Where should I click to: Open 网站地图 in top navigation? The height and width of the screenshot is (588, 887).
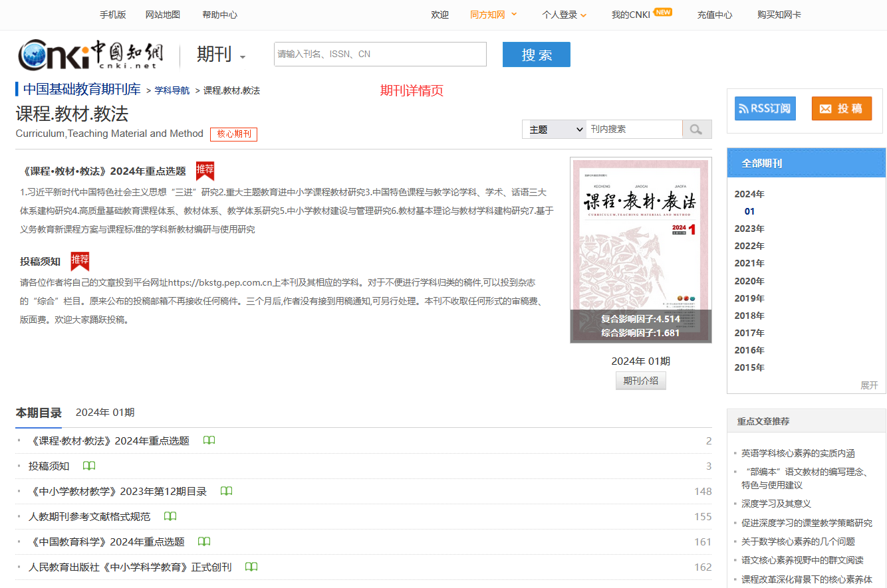pyautogui.click(x=163, y=15)
